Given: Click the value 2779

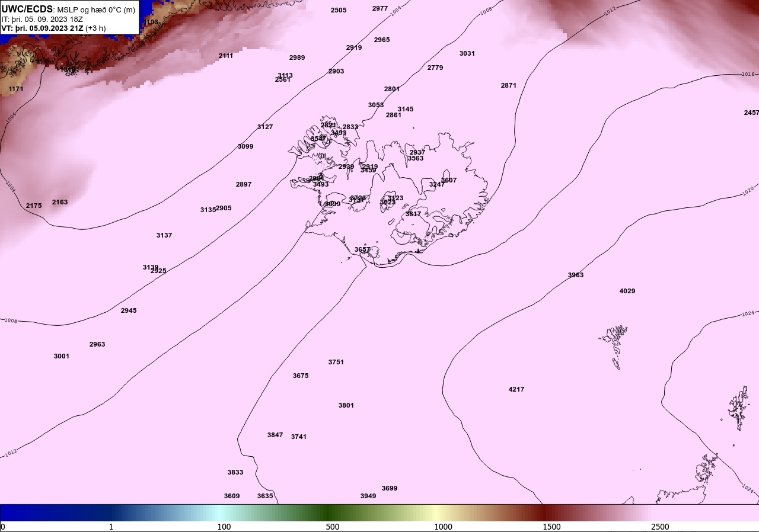Looking at the screenshot, I should tap(435, 68).
